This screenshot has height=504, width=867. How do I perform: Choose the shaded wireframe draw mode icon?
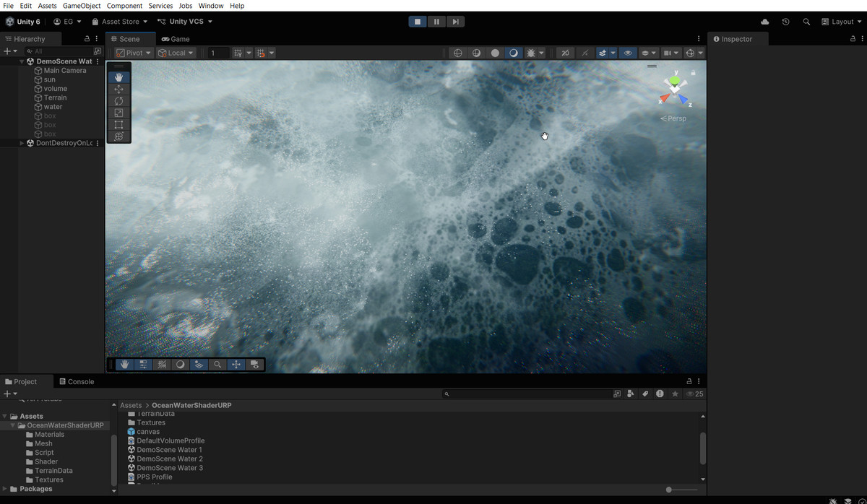[x=476, y=53]
